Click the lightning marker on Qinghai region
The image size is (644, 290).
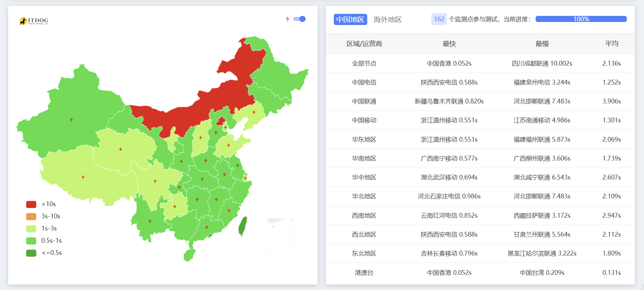(120, 149)
